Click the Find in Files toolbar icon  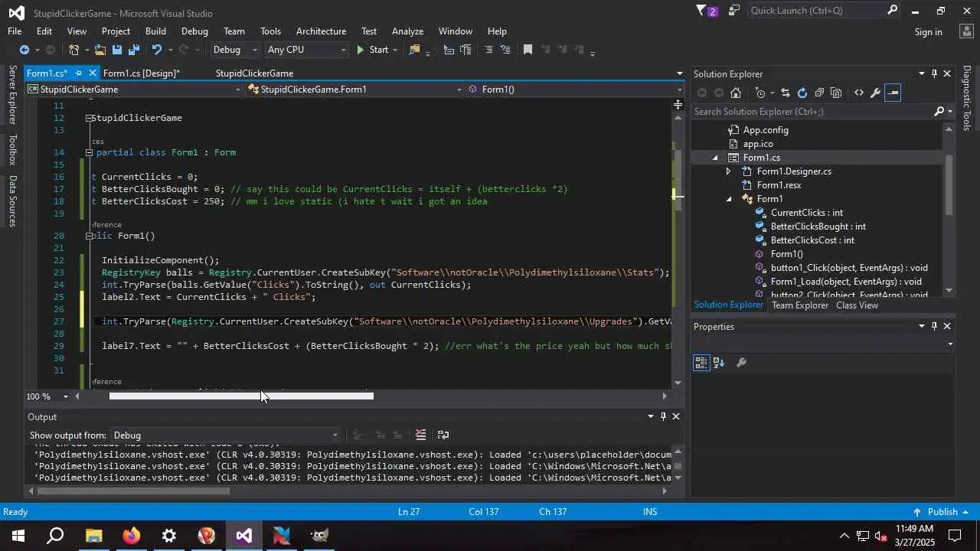[415, 50]
